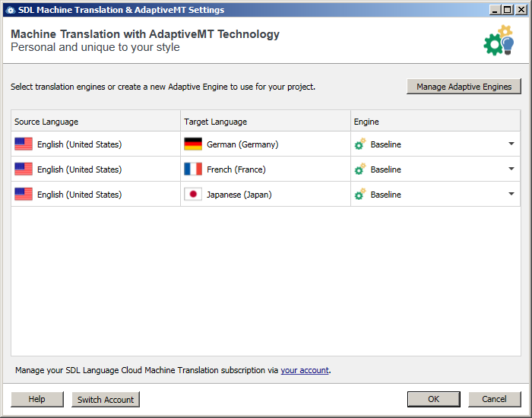Click the US flag icon in the German row
The height and width of the screenshot is (418, 532).
(x=24, y=144)
